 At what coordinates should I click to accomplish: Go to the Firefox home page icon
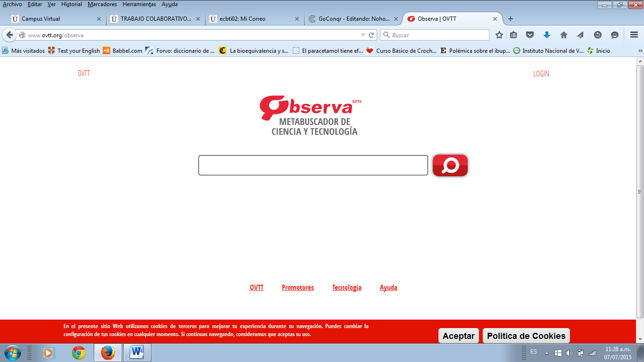pyautogui.click(x=564, y=35)
